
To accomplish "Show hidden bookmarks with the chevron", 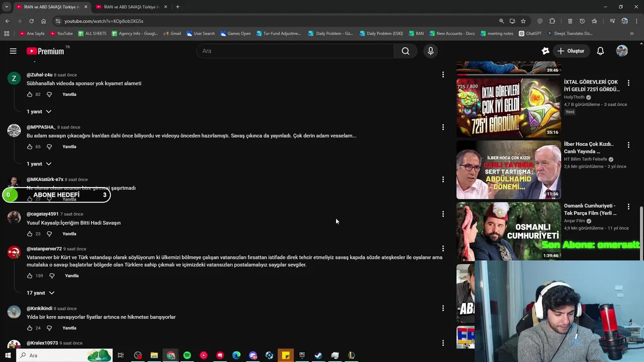I will point(632,34).
